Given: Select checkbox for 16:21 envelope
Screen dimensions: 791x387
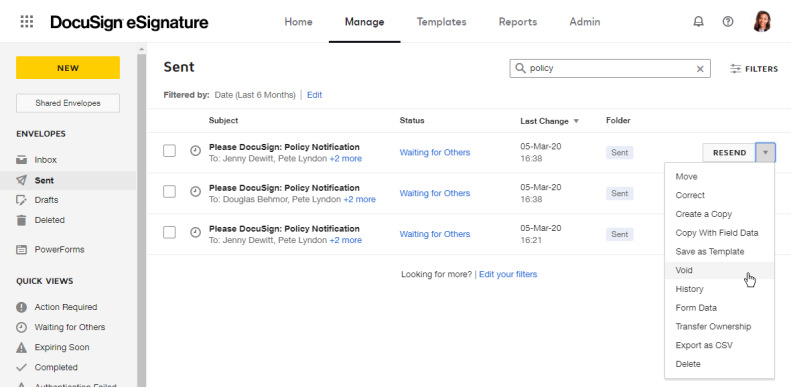Looking at the screenshot, I should (x=170, y=232).
